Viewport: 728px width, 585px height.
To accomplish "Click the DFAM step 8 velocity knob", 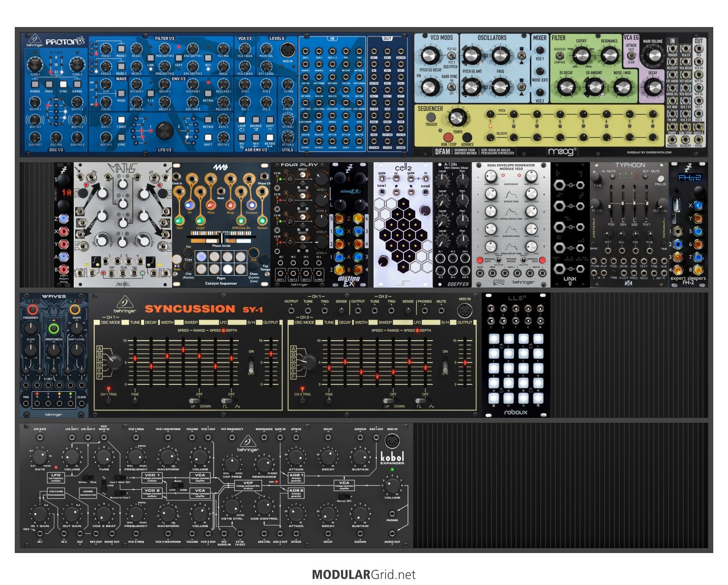I will tap(653, 137).
